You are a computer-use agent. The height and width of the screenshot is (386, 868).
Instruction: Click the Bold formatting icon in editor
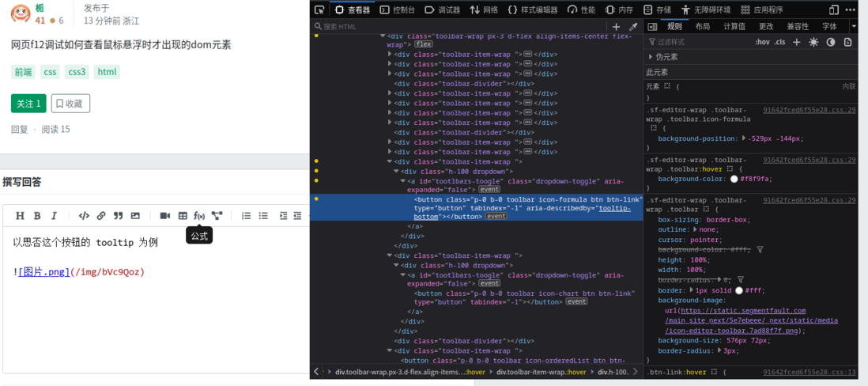pos(37,216)
